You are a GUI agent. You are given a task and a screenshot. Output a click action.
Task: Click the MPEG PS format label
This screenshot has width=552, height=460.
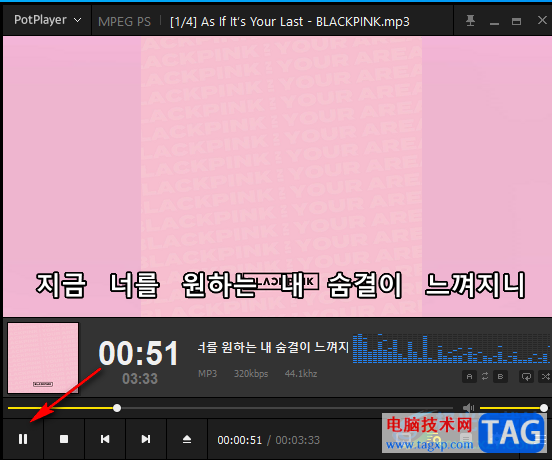point(125,22)
